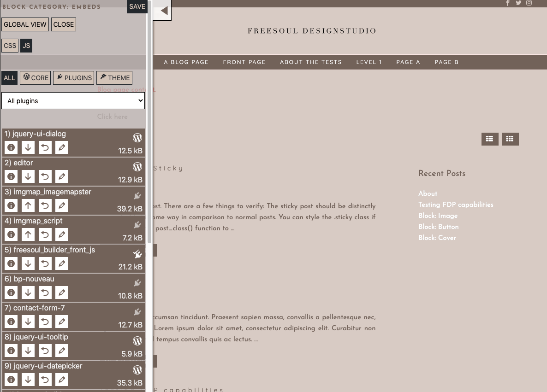
Task: Filter list by ALL sources
Action: coord(9,78)
